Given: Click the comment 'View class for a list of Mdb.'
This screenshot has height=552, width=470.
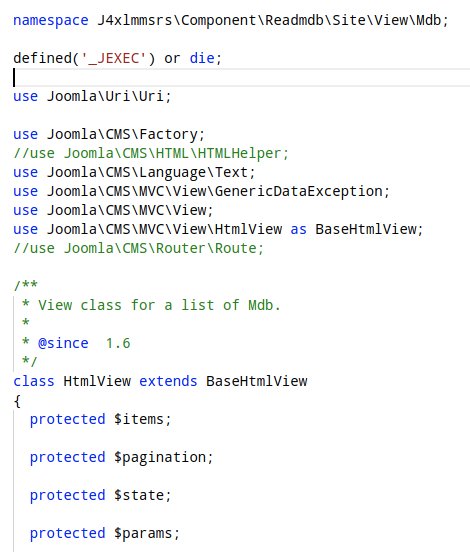Looking at the screenshot, I should 159,305.
